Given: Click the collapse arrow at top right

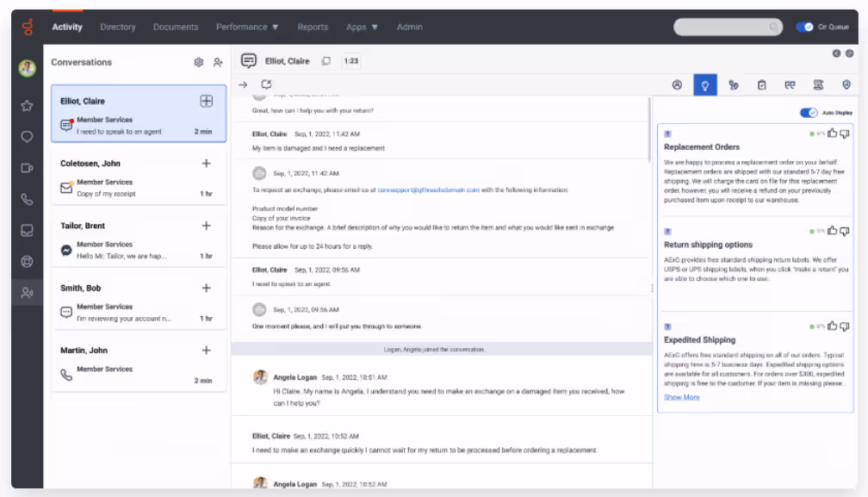Looking at the screenshot, I should pyautogui.click(x=836, y=53).
